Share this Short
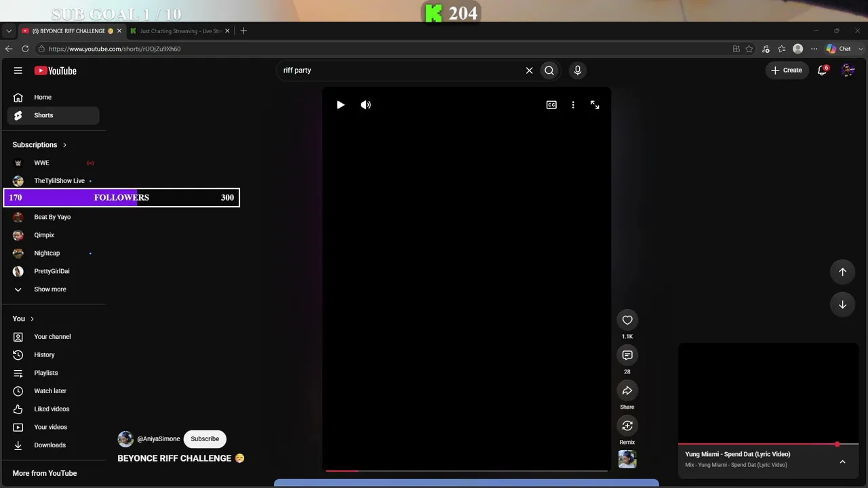This screenshot has height=488, width=868. [x=627, y=390]
